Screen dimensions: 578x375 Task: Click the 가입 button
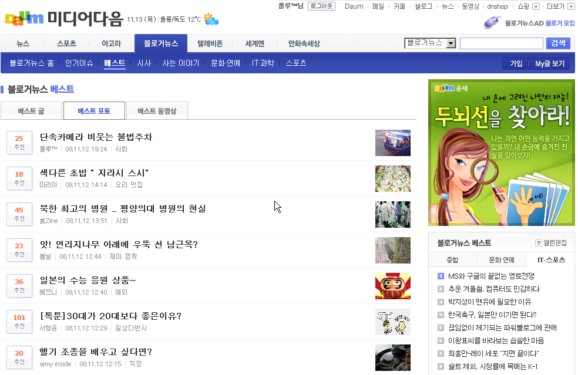click(x=516, y=63)
